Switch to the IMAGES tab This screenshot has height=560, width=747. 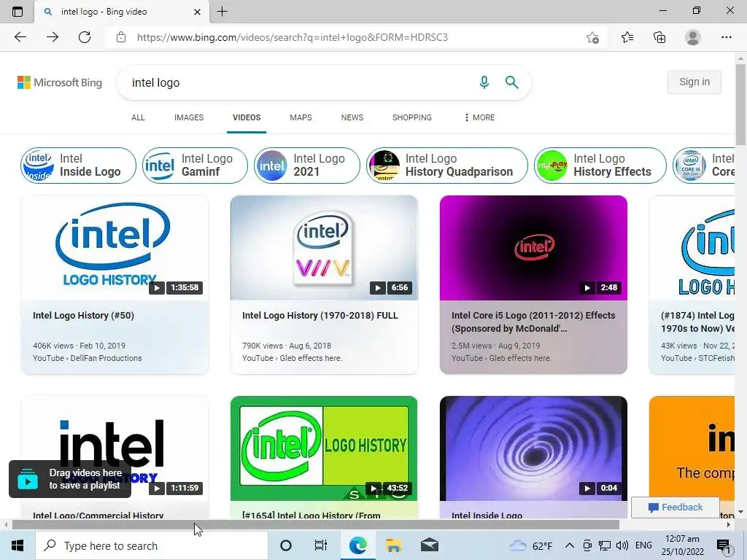click(x=189, y=117)
